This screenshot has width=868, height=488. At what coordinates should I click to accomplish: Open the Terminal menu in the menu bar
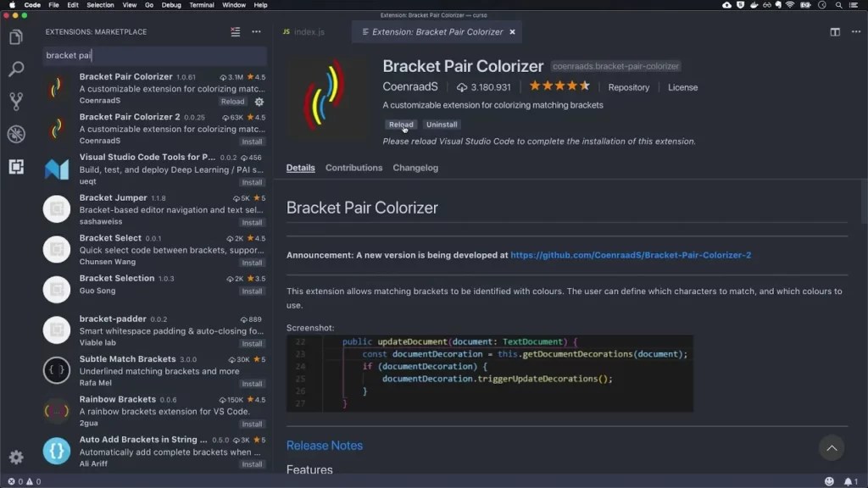click(x=201, y=5)
